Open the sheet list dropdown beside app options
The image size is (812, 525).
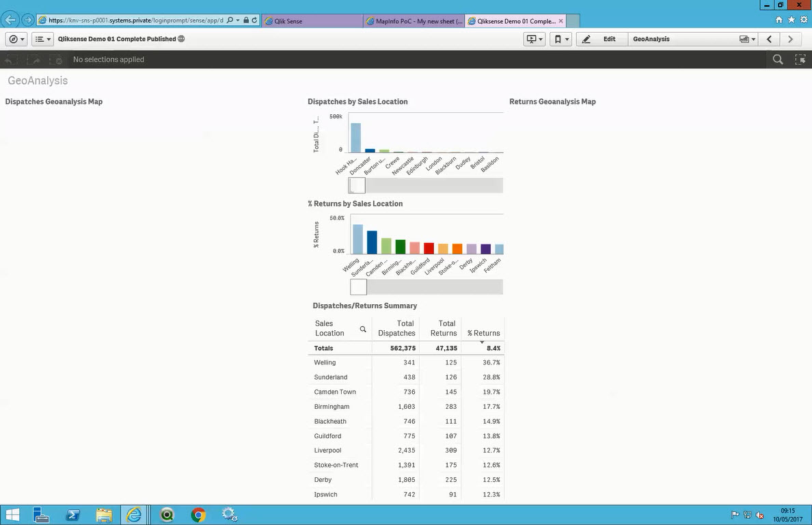coord(41,39)
